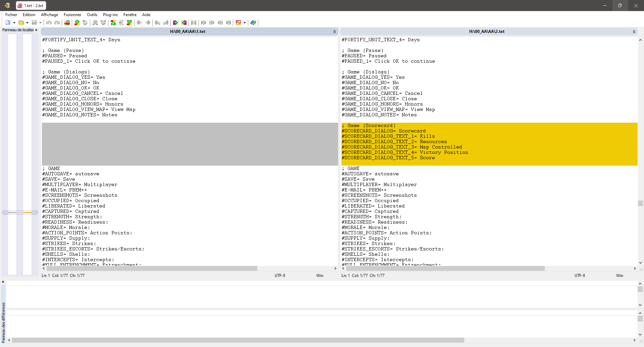Click Previous Conflict toolbar icon

coord(103,23)
